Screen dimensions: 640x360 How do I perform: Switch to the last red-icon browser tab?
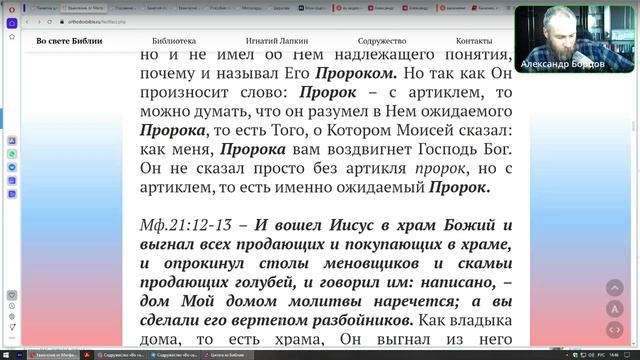(x=486, y=8)
